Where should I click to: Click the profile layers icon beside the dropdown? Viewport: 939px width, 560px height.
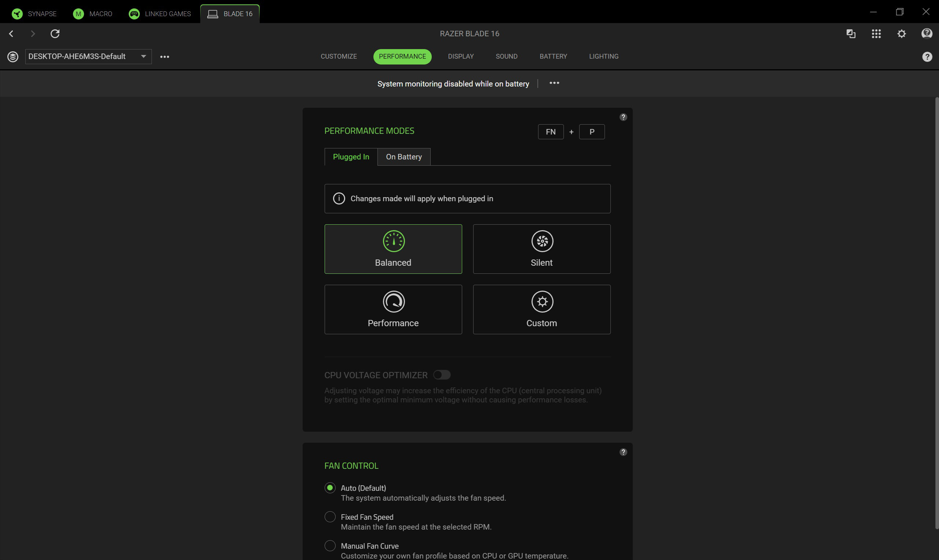click(x=13, y=56)
